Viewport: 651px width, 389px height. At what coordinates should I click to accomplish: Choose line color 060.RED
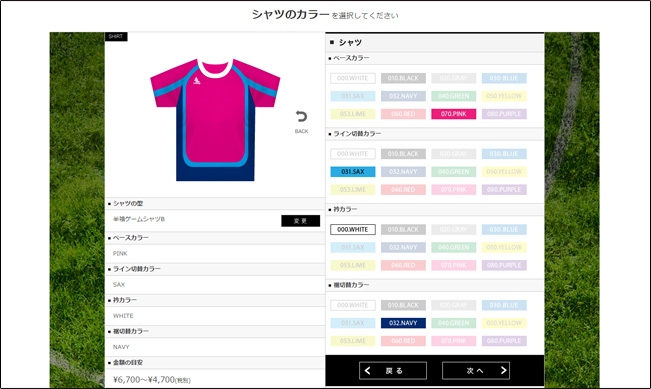[x=403, y=189]
